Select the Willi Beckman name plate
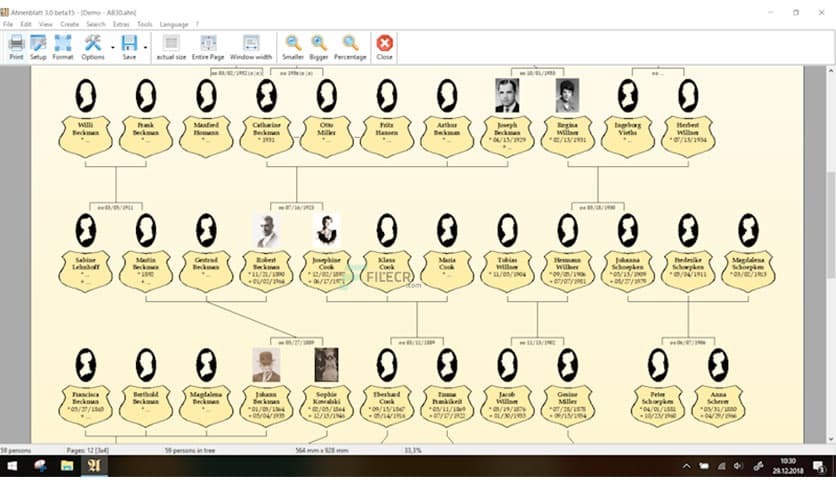The width and height of the screenshot is (836, 484). pyautogui.click(x=85, y=136)
